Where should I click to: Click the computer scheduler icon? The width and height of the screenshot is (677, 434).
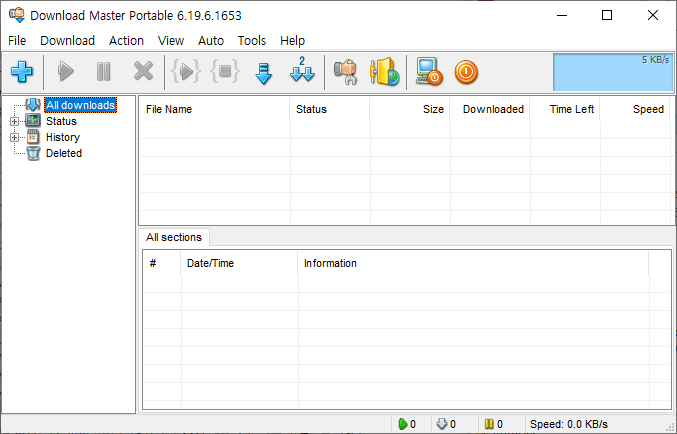pos(429,72)
